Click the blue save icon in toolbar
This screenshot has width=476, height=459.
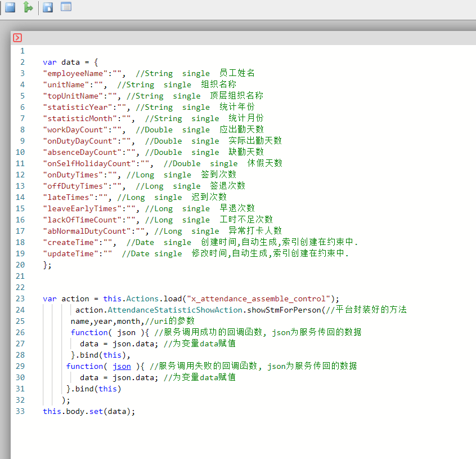tap(10, 7)
